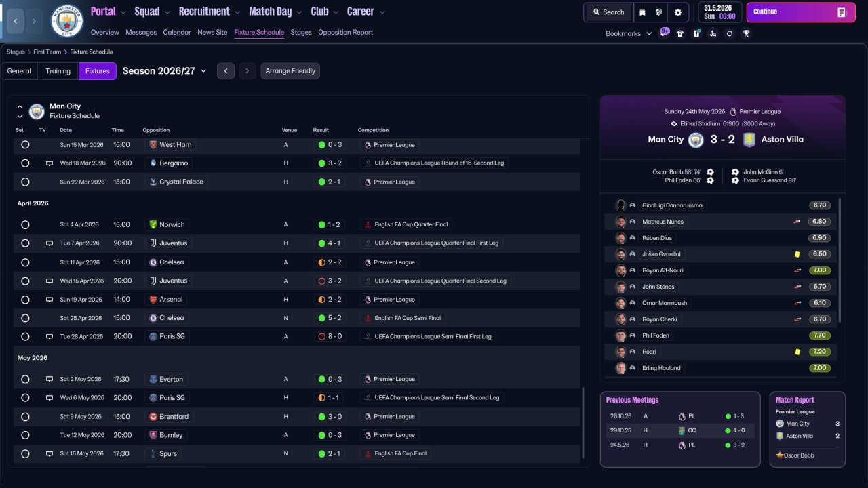Open the Career dropdown menu
This screenshot has height=488, width=868.
tap(366, 12)
